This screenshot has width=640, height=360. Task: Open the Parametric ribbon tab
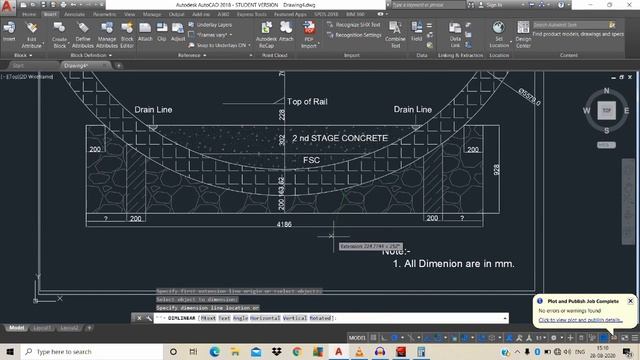pos(104,14)
